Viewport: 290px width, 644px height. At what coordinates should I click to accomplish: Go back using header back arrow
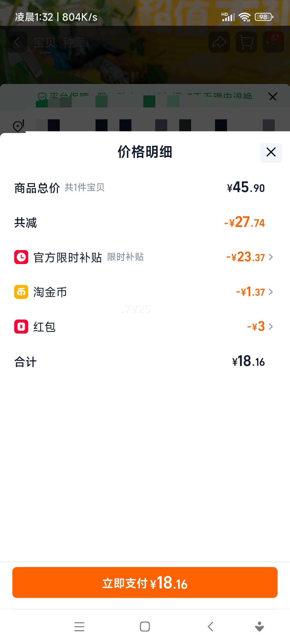(17, 42)
